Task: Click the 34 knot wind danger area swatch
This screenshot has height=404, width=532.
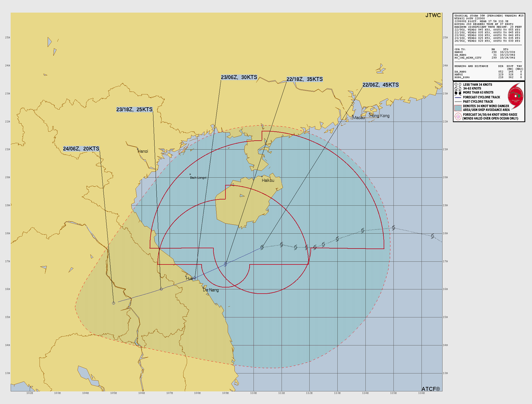Action: (458, 108)
